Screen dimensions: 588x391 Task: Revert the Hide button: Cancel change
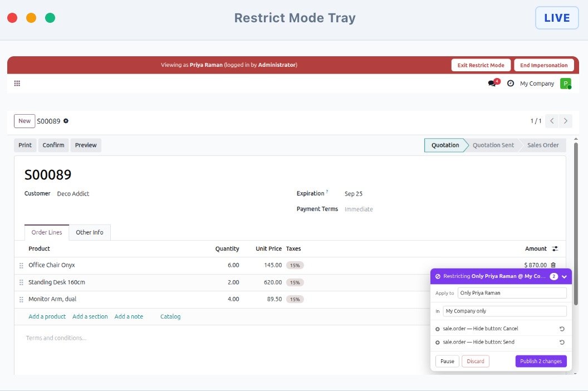[x=562, y=329]
